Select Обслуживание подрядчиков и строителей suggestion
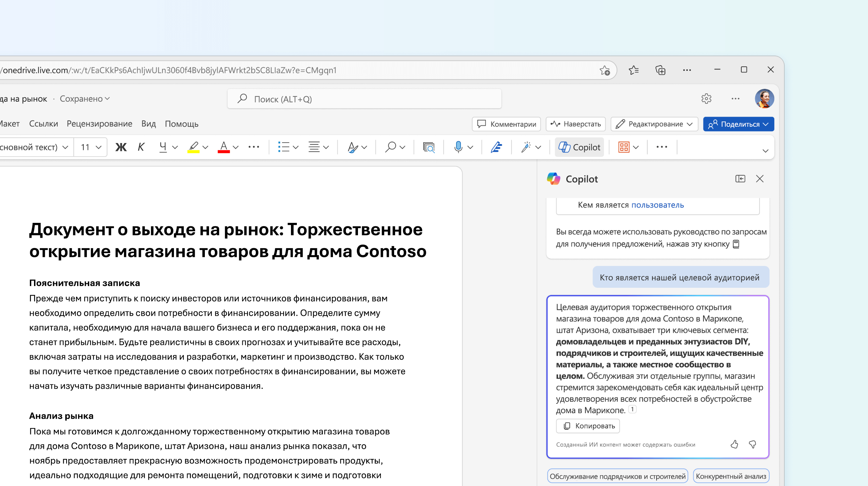 click(618, 476)
